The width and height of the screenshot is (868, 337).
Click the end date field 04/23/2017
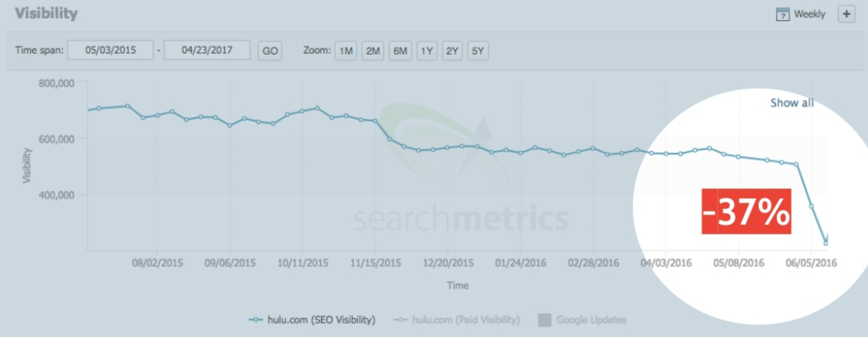207,50
